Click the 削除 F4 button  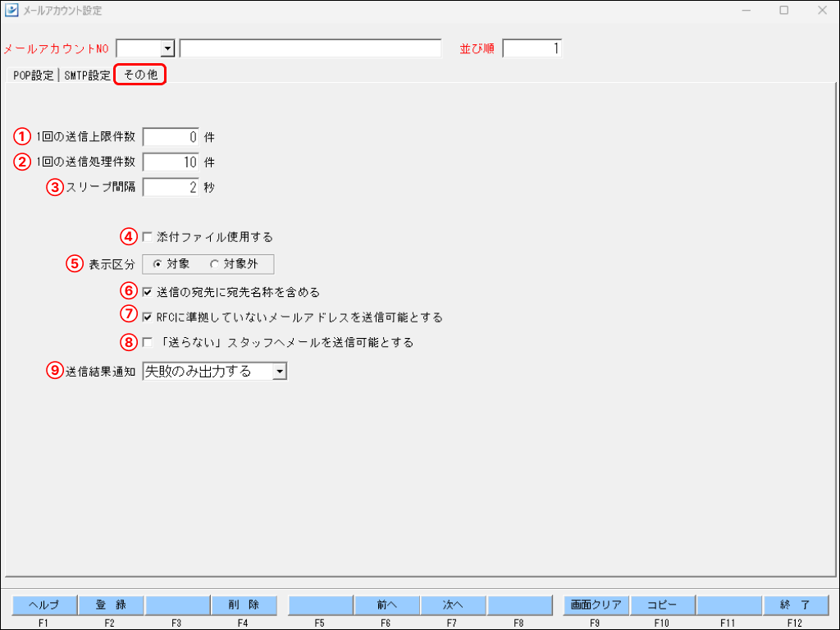point(244,605)
